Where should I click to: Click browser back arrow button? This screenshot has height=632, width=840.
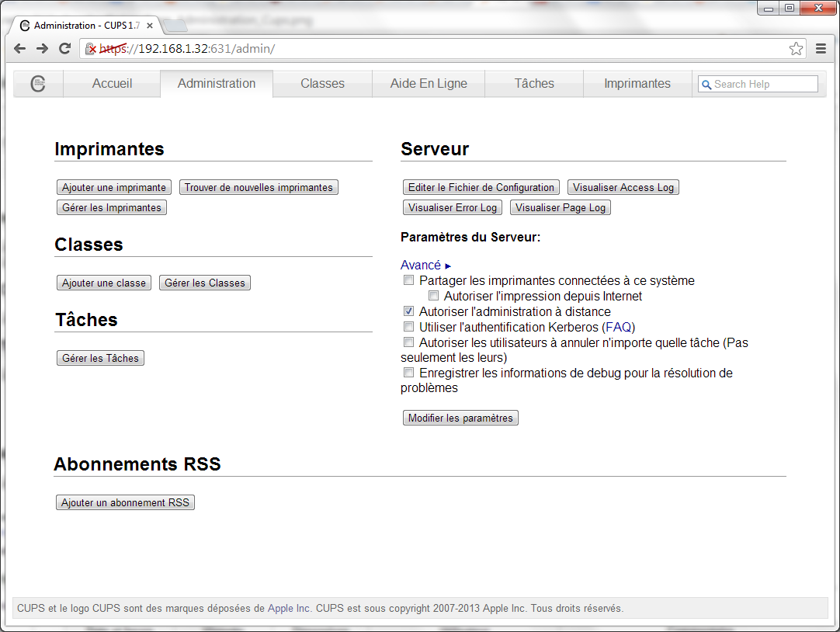click(x=20, y=49)
